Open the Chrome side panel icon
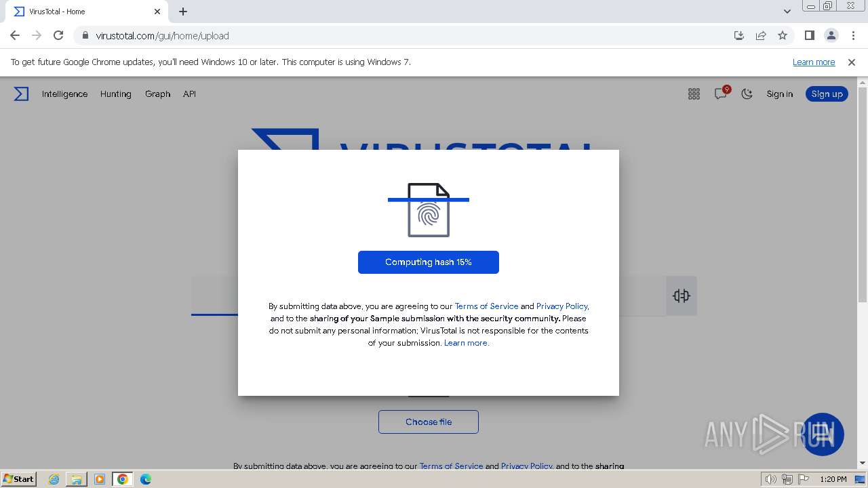Viewport: 868px width, 488px height. click(810, 36)
